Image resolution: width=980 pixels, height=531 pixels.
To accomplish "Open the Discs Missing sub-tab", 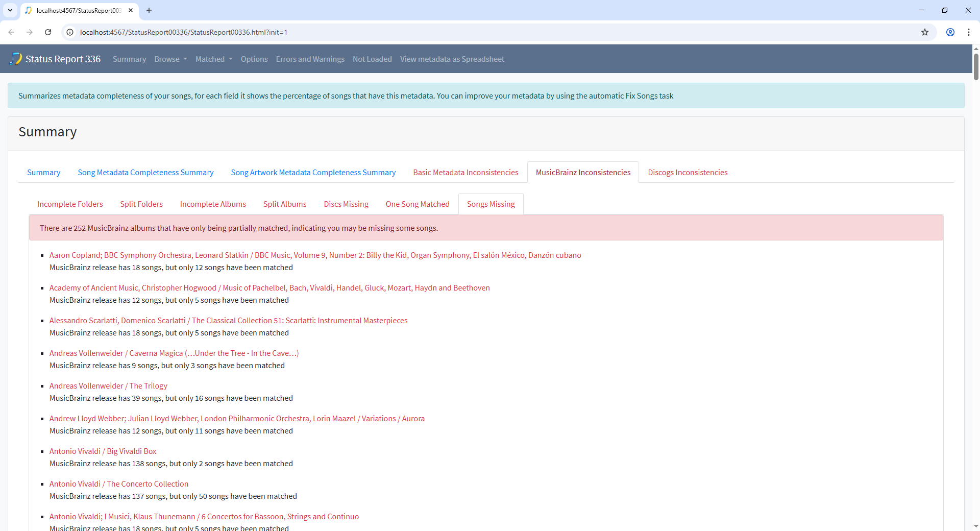I will tap(346, 204).
